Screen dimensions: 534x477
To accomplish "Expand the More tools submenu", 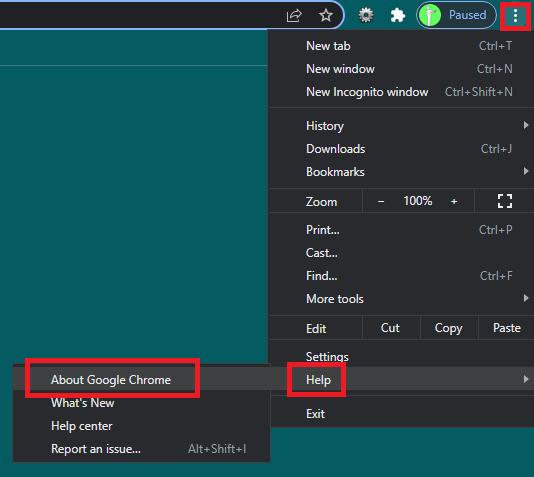I will pos(401,299).
